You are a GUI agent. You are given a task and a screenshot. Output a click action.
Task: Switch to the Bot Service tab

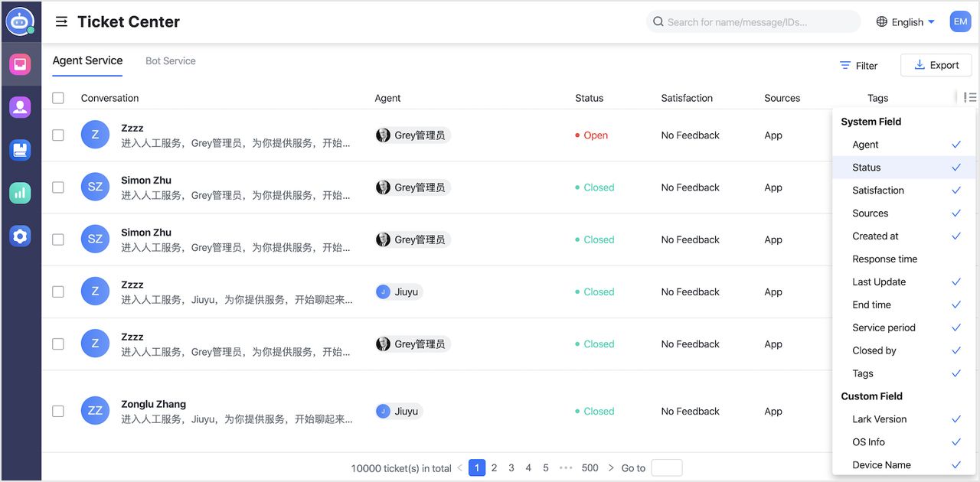(x=171, y=61)
